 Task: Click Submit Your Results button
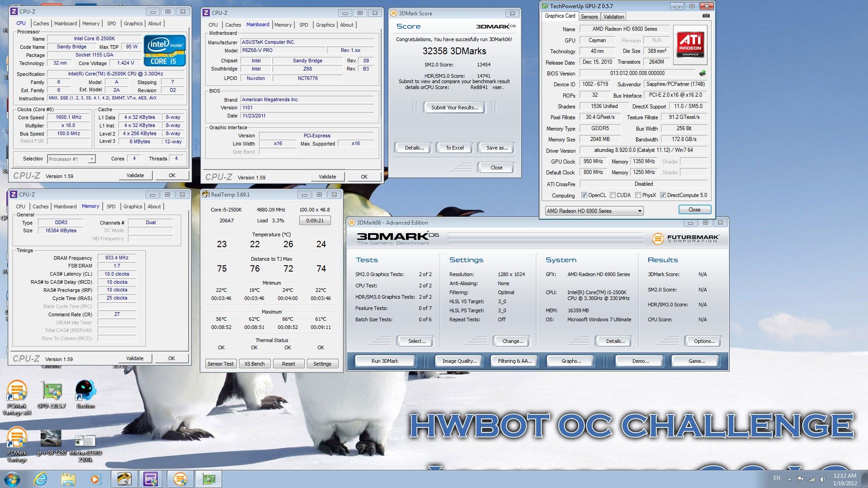454,108
